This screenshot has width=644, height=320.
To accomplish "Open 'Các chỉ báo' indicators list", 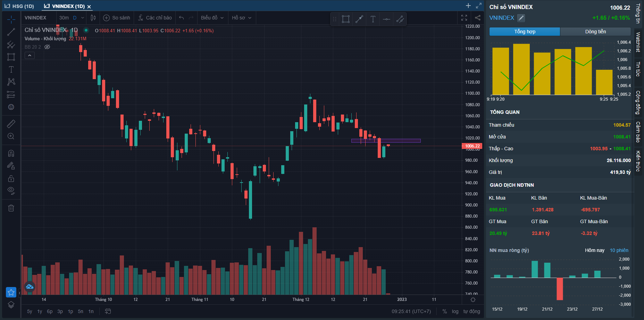I will 155,18.
